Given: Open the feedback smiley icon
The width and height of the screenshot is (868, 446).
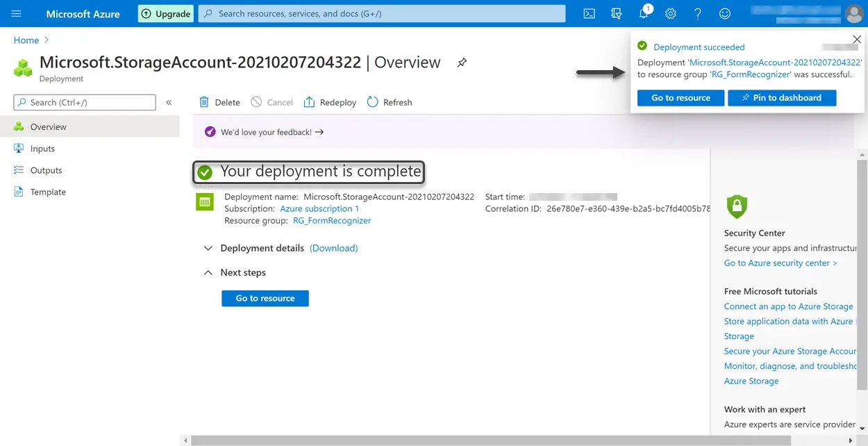Looking at the screenshot, I should [x=725, y=14].
